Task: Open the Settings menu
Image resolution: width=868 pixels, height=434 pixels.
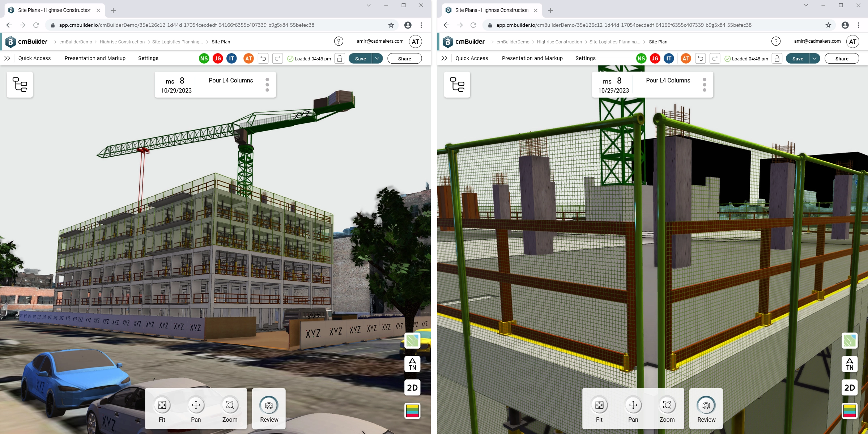Action: point(148,58)
